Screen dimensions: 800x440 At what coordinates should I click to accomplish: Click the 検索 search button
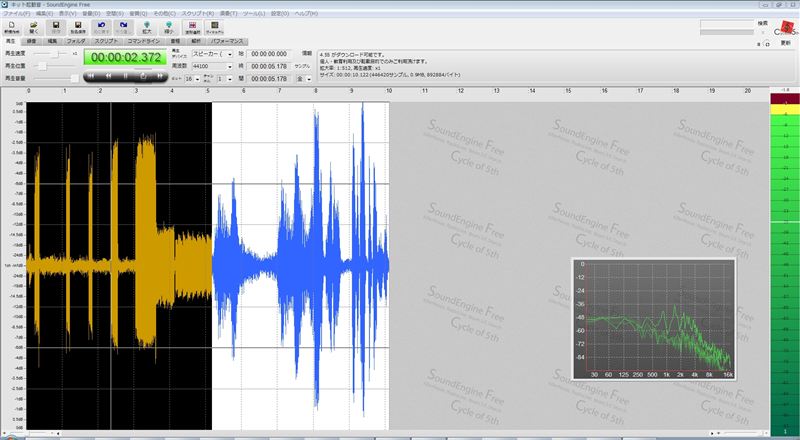click(x=762, y=23)
